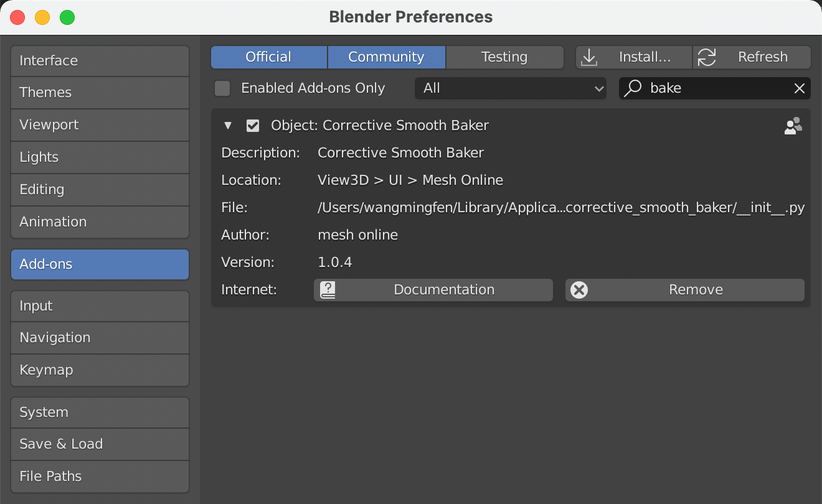Click the version value 1.0.4

(x=335, y=263)
